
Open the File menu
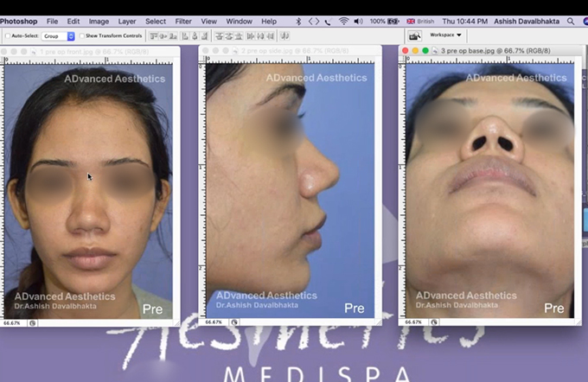click(x=52, y=22)
